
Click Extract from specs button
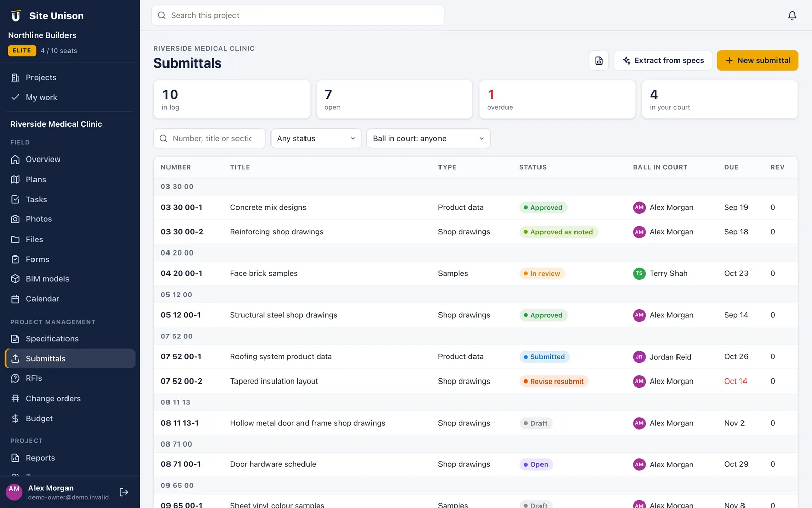663,60
